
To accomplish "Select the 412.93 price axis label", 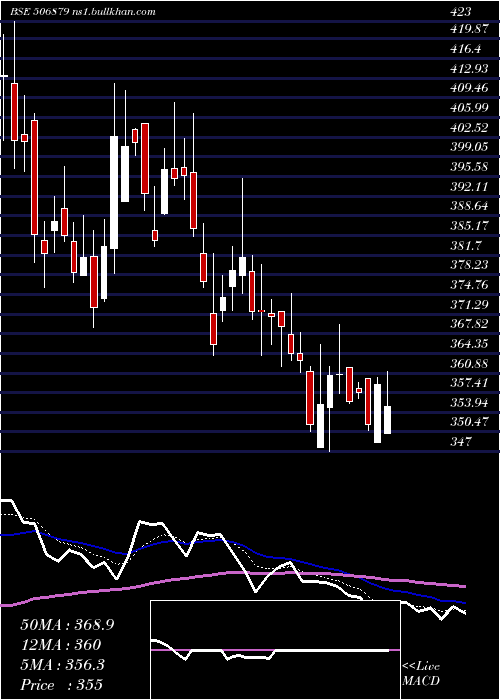I will point(469,69).
